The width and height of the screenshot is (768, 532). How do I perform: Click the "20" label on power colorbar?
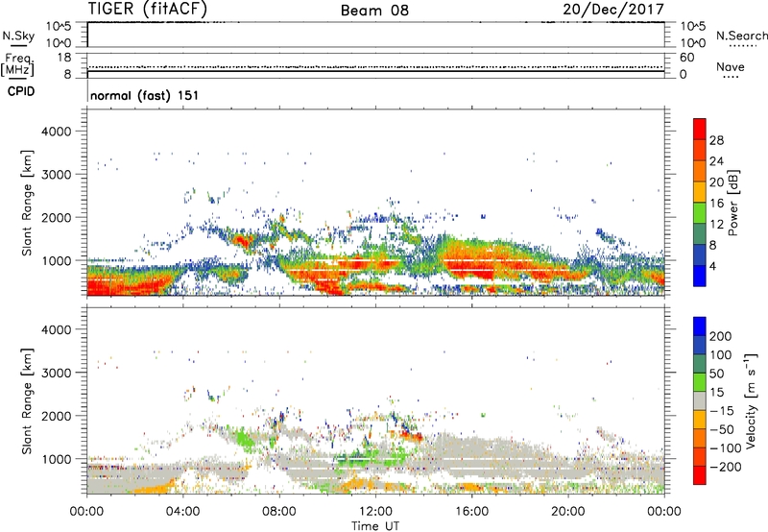point(716,182)
